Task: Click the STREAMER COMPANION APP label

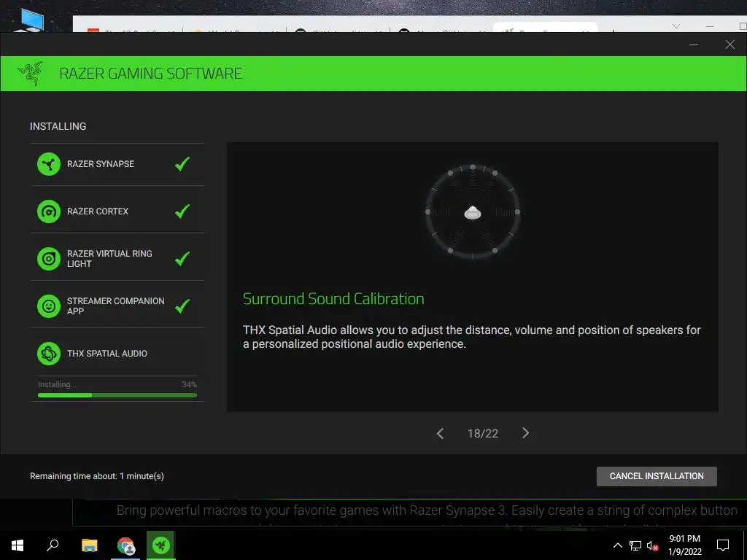Action: click(x=116, y=306)
